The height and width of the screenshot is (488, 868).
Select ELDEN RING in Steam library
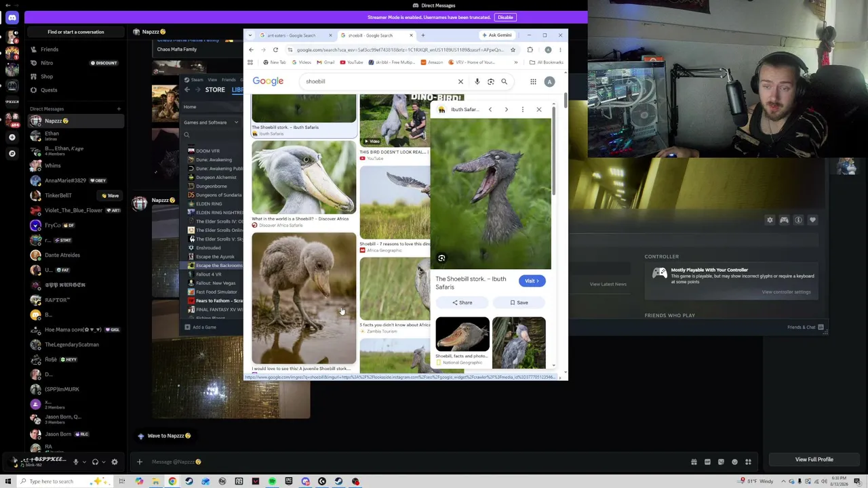(209, 204)
